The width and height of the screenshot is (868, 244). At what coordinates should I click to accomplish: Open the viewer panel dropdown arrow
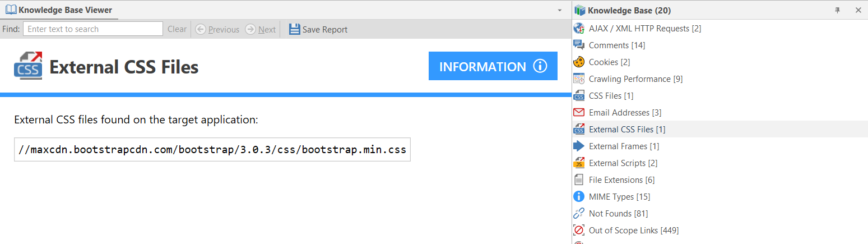click(x=559, y=11)
